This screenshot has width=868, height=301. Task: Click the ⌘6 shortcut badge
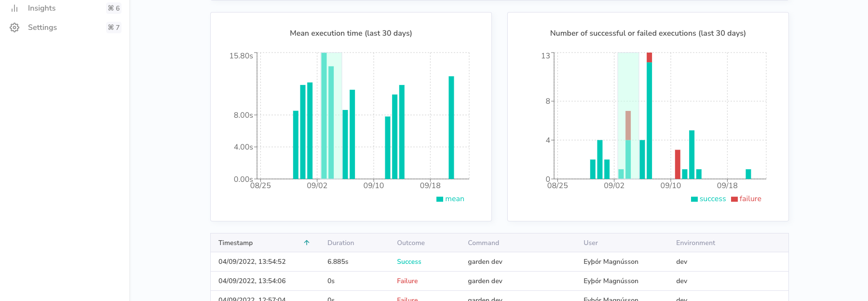[x=114, y=8]
